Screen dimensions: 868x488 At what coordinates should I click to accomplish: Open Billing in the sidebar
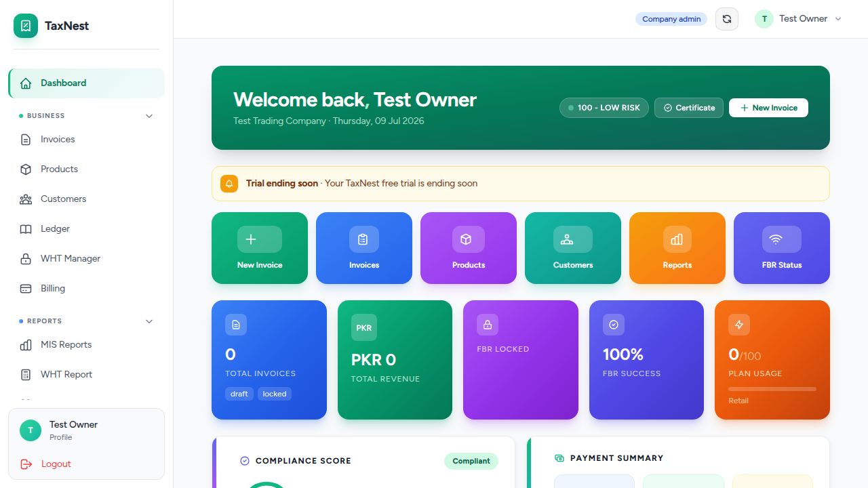(86, 289)
